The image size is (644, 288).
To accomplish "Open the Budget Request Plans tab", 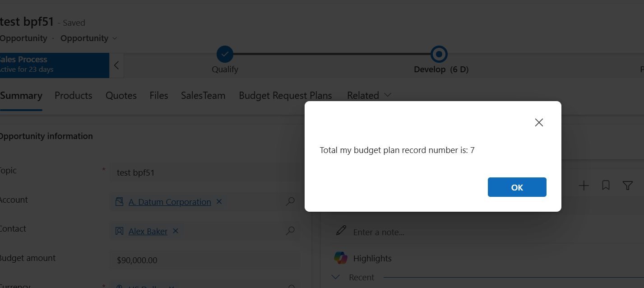I will tap(285, 96).
